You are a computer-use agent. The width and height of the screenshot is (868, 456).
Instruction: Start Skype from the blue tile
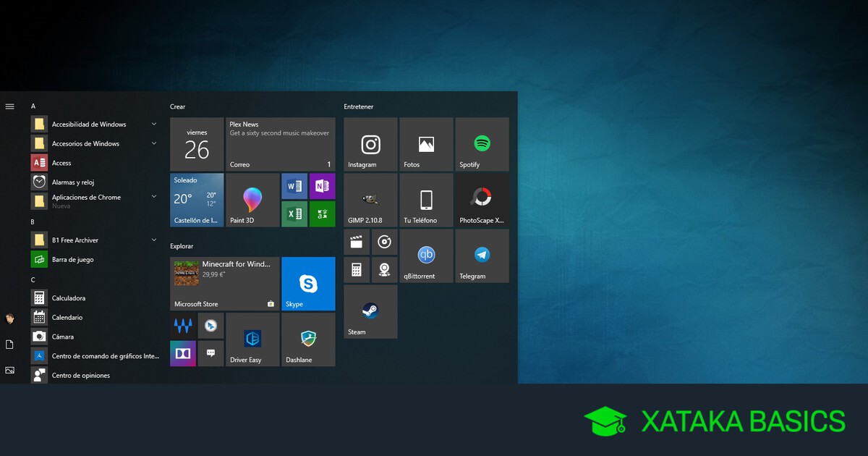pos(308,284)
